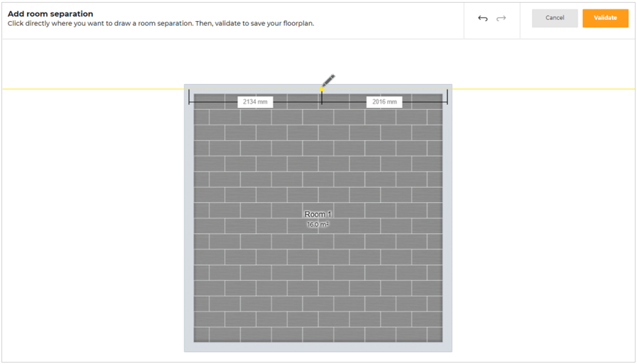The width and height of the screenshot is (637, 364).
Task: Click the pencil drawing cursor icon
Action: [328, 81]
